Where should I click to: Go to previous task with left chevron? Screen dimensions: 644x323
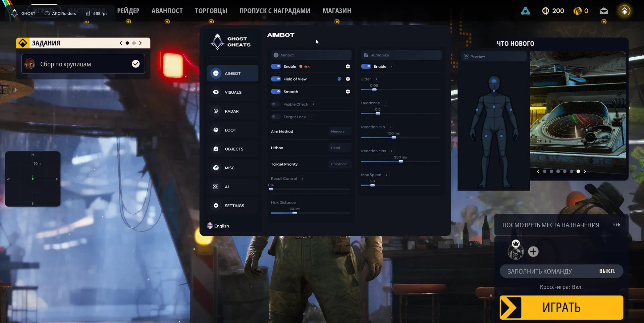(x=121, y=43)
